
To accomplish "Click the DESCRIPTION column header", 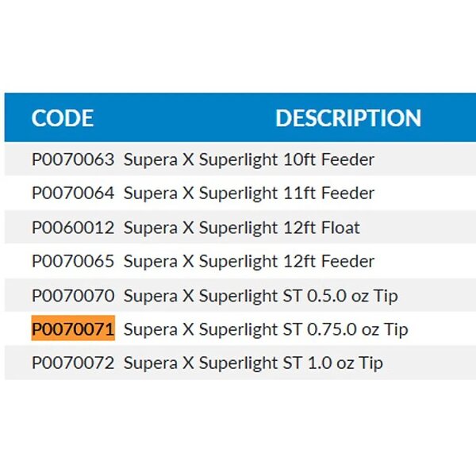I will click(347, 118).
